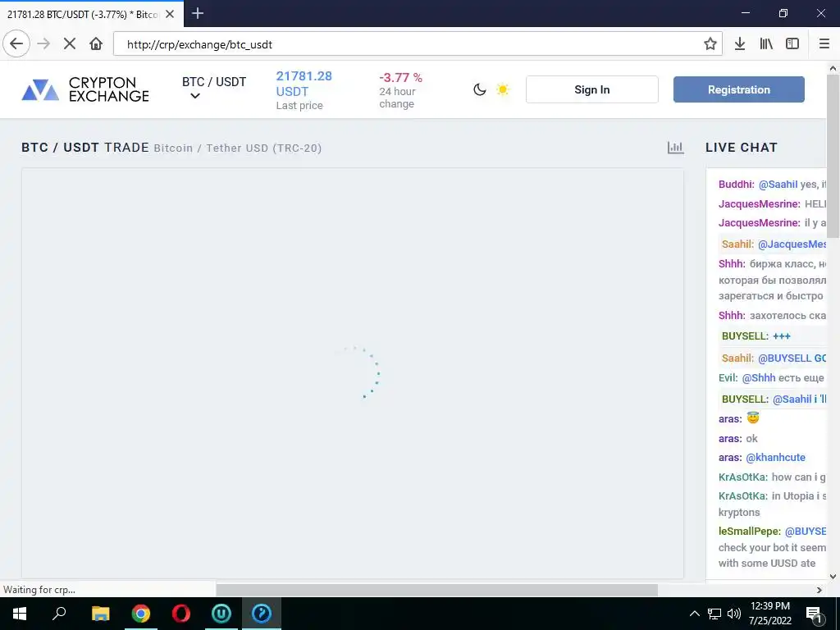Click the scroll right arrow at bottom
840x630 pixels.
(x=819, y=590)
